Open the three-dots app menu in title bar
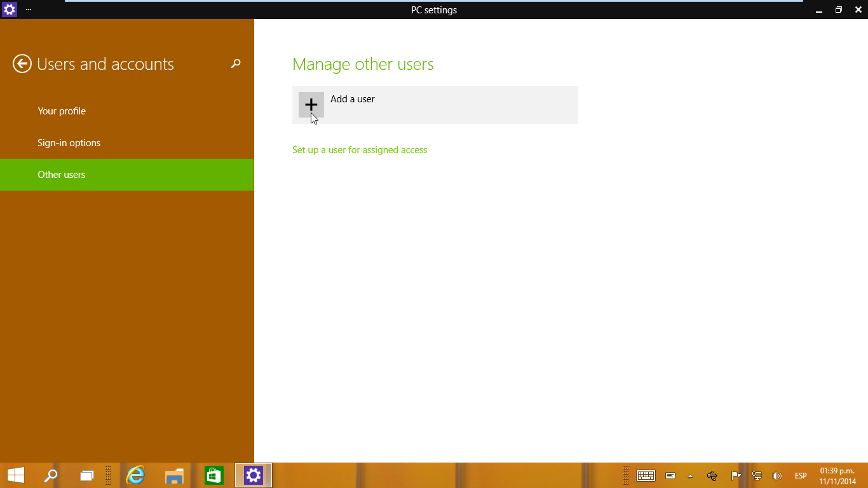This screenshot has height=488, width=868. [x=29, y=10]
